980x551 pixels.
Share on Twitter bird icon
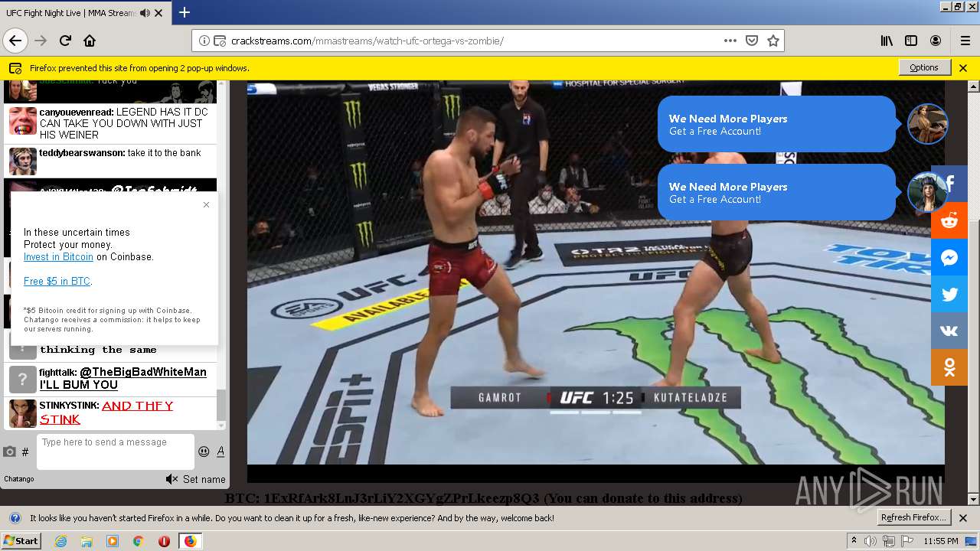tap(949, 294)
